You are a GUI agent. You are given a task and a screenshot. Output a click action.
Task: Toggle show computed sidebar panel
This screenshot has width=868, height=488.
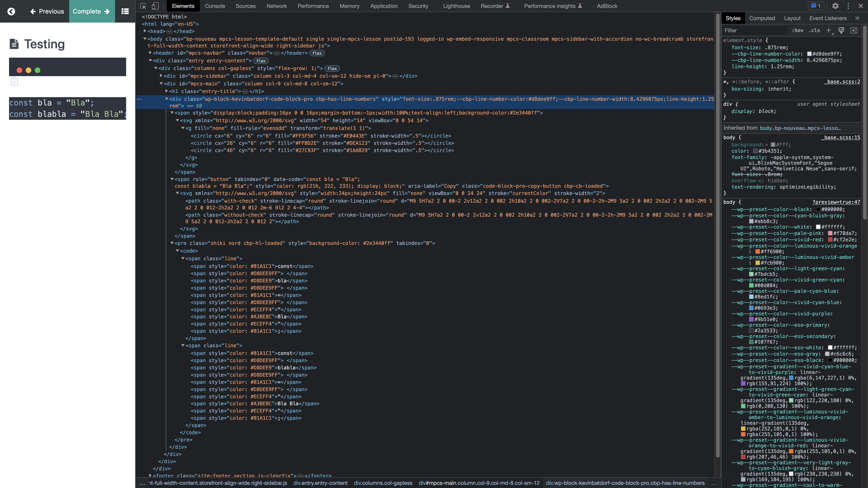pos(854,30)
